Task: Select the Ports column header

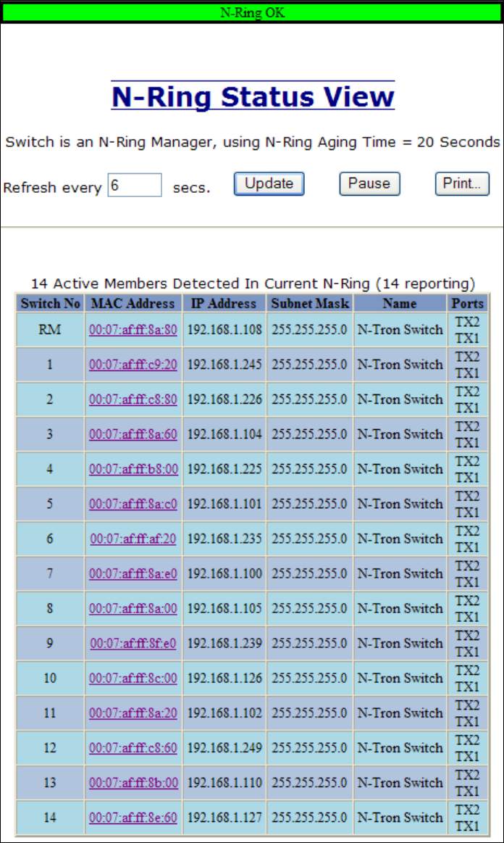Action: click(468, 303)
